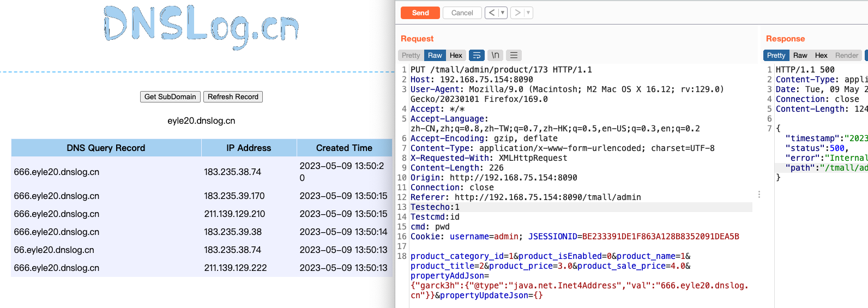Click the Cancel request button
This screenshot has height=308, width=868.
462,13
